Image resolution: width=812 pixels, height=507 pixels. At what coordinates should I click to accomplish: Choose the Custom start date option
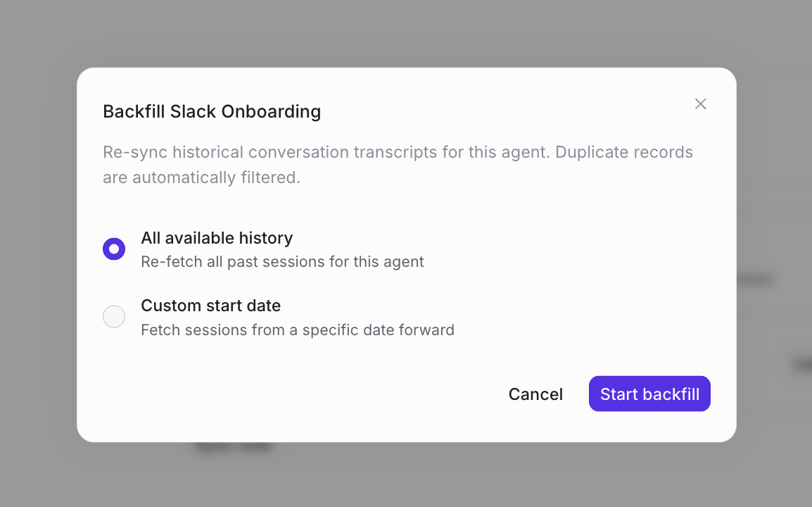coord(114,317)
